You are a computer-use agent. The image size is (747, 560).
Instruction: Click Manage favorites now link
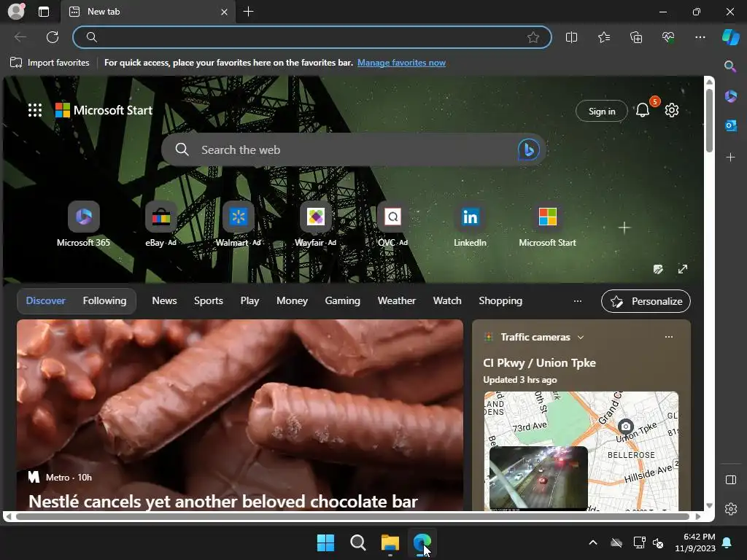401,63
